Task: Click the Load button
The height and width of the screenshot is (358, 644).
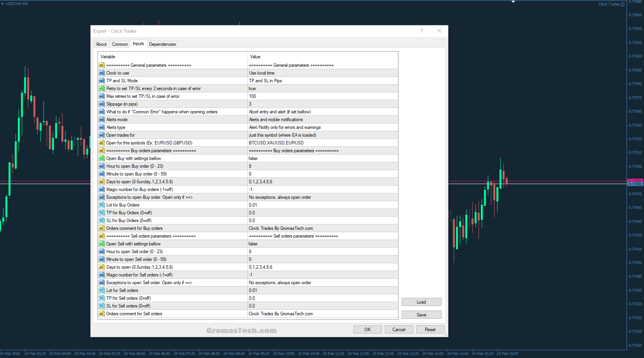Action: coord(421,302)
